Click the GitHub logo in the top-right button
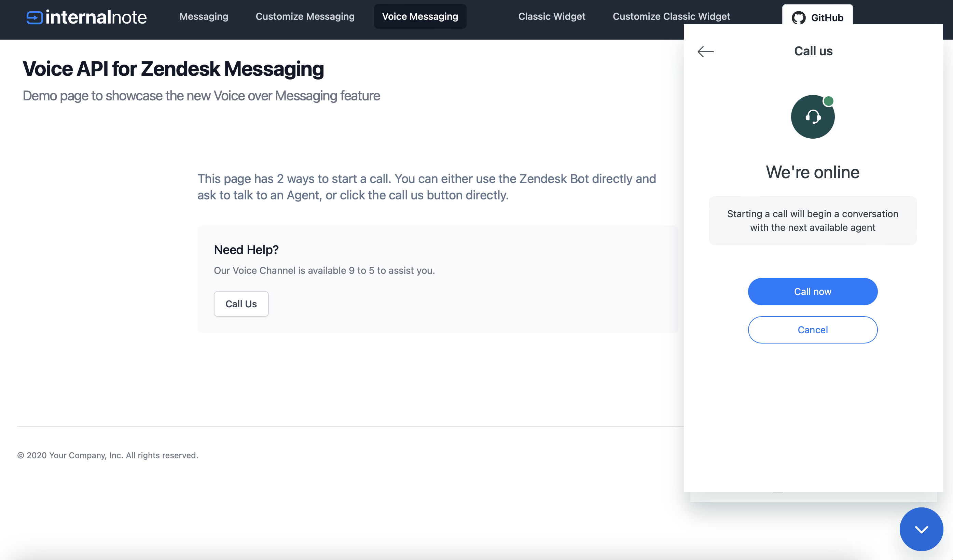 pos(799,17)
